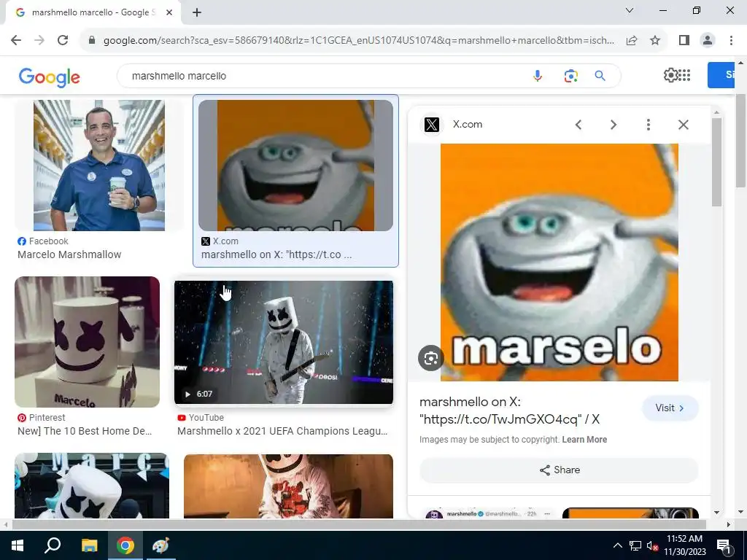Select the marselo X.com result thumbnail

[x=296, y=166]
